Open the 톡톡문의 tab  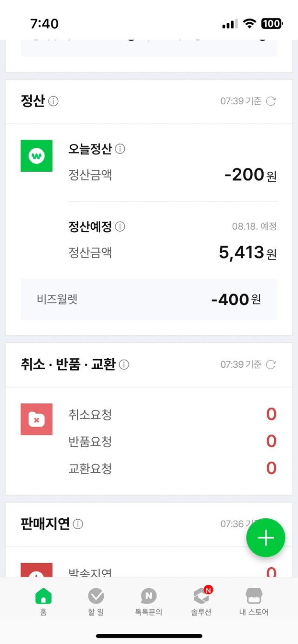click(149, 602)
